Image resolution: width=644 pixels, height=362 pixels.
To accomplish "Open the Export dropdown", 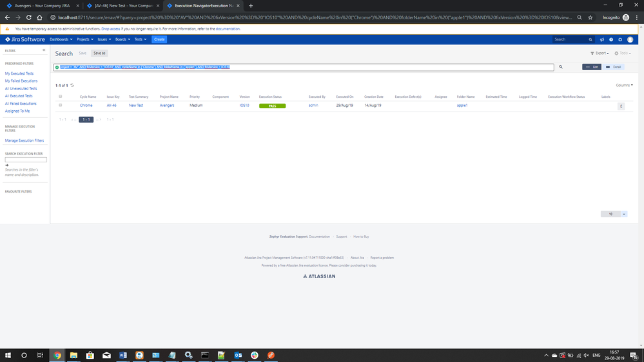I will pyautogui.click(x=600, y=53).
